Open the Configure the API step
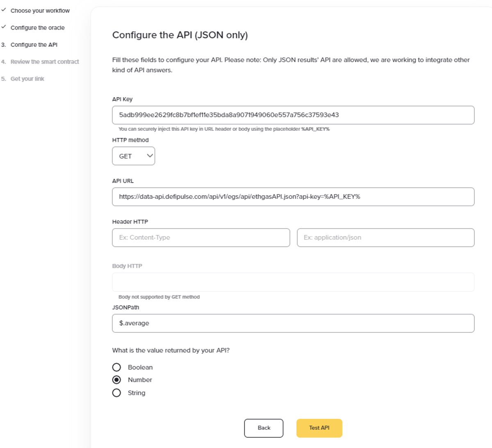 (34, 45)
